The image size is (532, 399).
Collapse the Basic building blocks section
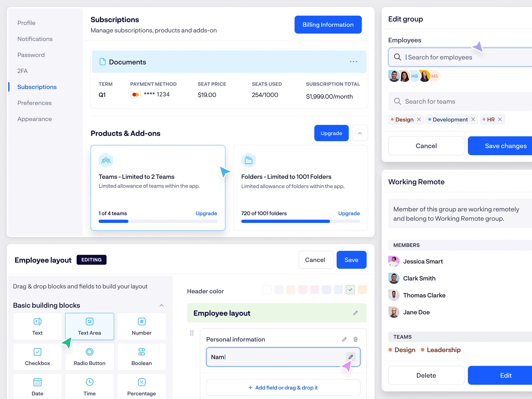coord(161,305)
